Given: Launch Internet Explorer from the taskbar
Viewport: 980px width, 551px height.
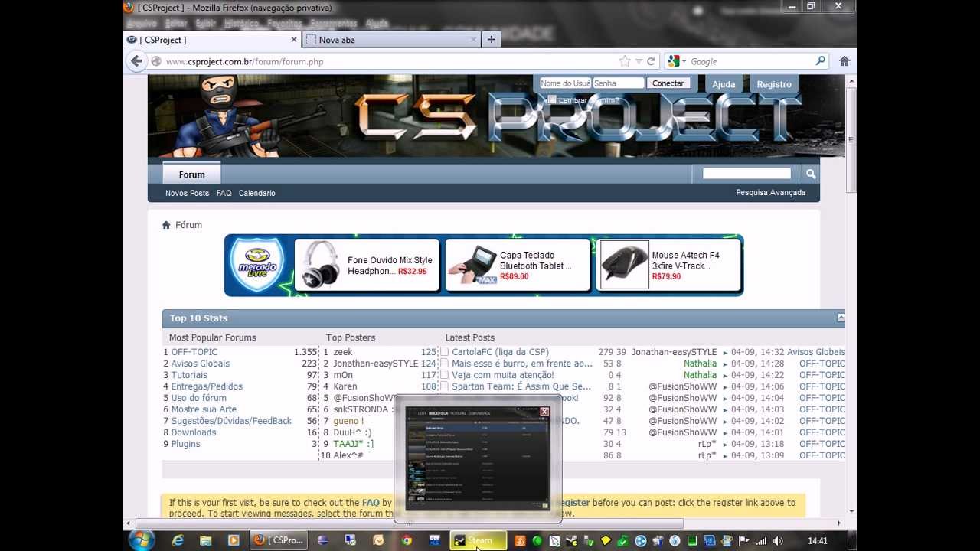Looking at the screenshot, I should click(178, 540).
